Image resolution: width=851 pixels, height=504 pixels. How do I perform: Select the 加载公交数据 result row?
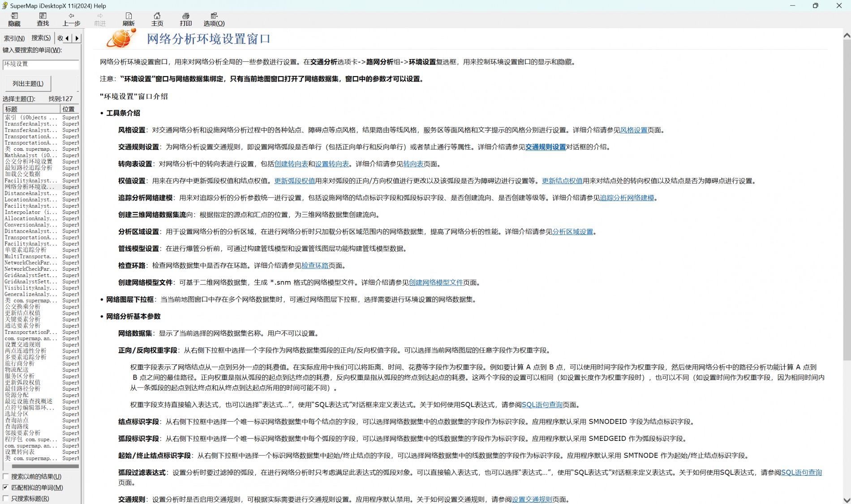tap(41, 174)
